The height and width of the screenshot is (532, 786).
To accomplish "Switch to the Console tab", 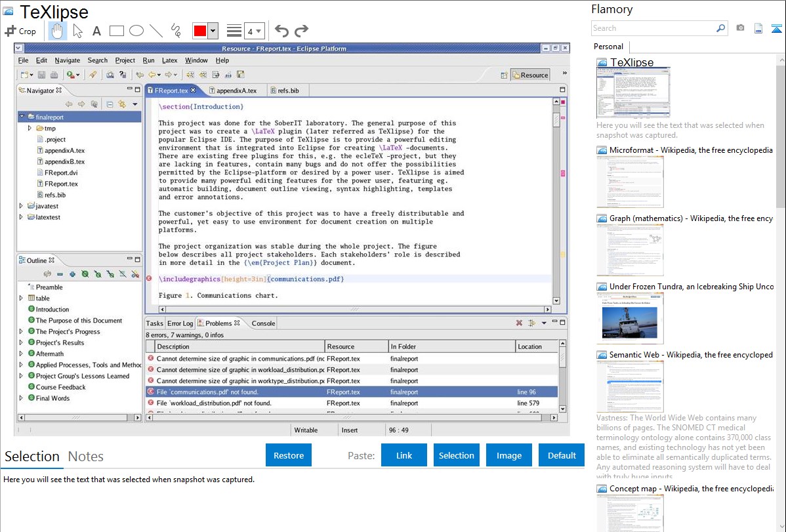I will [263, 323].
